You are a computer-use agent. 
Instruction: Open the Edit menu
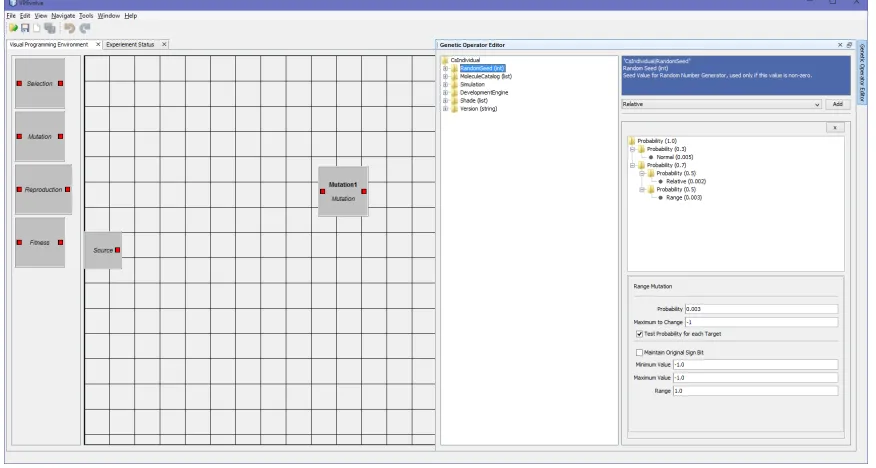(x=25, y=16)
